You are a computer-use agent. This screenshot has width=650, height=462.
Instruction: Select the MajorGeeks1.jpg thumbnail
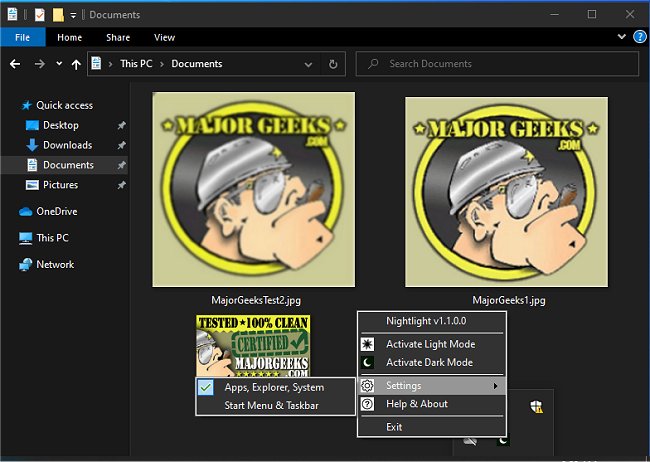(x=507, y=192)
